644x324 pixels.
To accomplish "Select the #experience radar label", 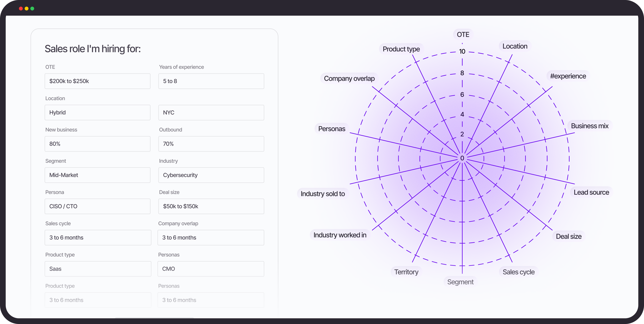I will click(x=568, y=76).
